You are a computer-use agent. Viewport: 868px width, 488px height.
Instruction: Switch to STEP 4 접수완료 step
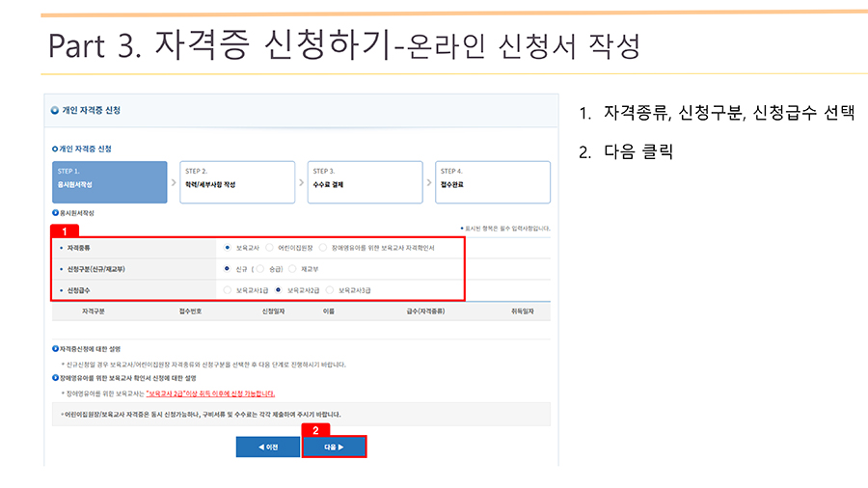[x=493, y=182]
